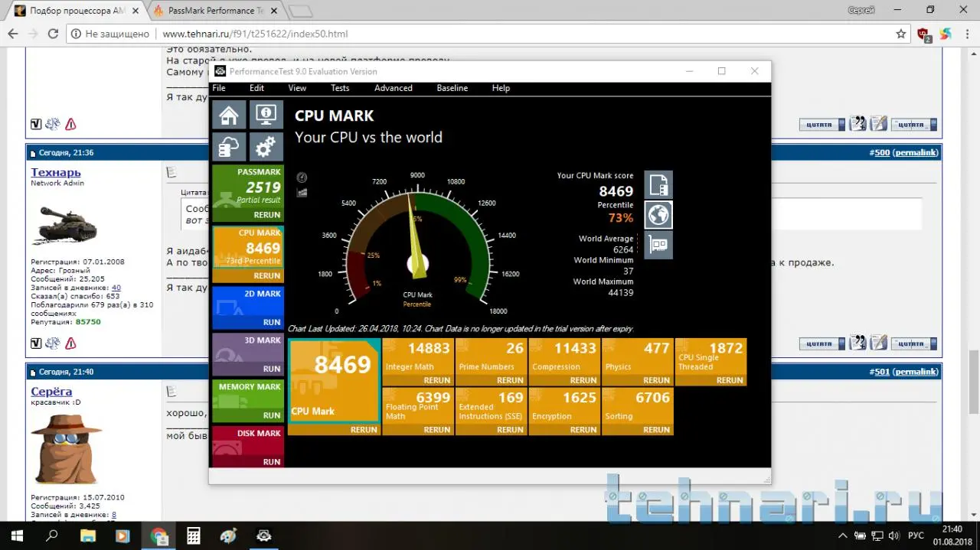The height and width of the screenshot is (550, 980).
Task: Reload the tehnari.ru page
Action: tap(53, 34)
